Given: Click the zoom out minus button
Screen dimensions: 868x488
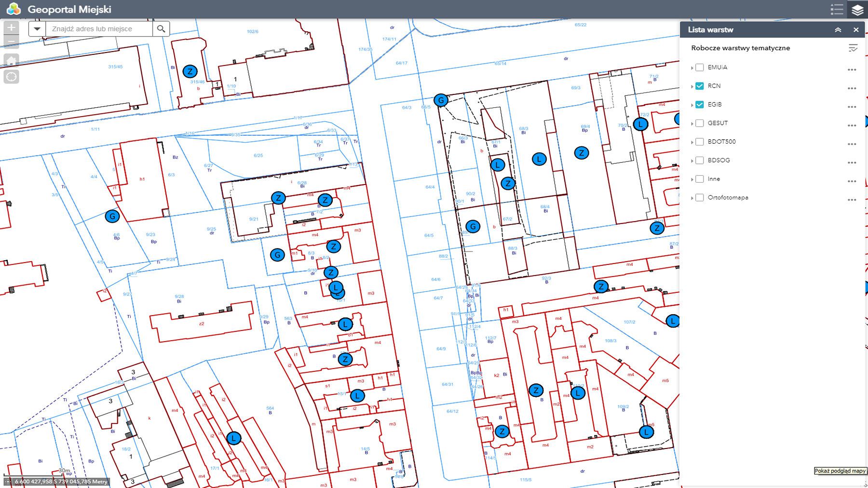Looking at the screenshot, I should 11,42.
